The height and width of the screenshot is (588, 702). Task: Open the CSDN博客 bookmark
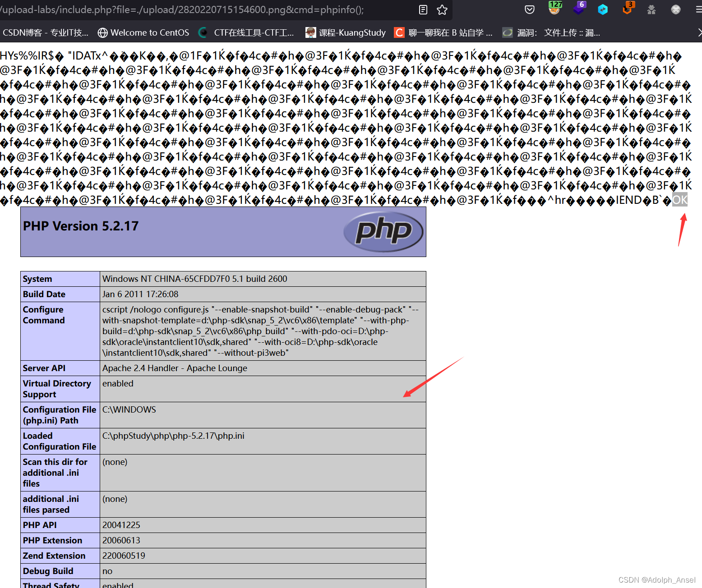(46, 32)
